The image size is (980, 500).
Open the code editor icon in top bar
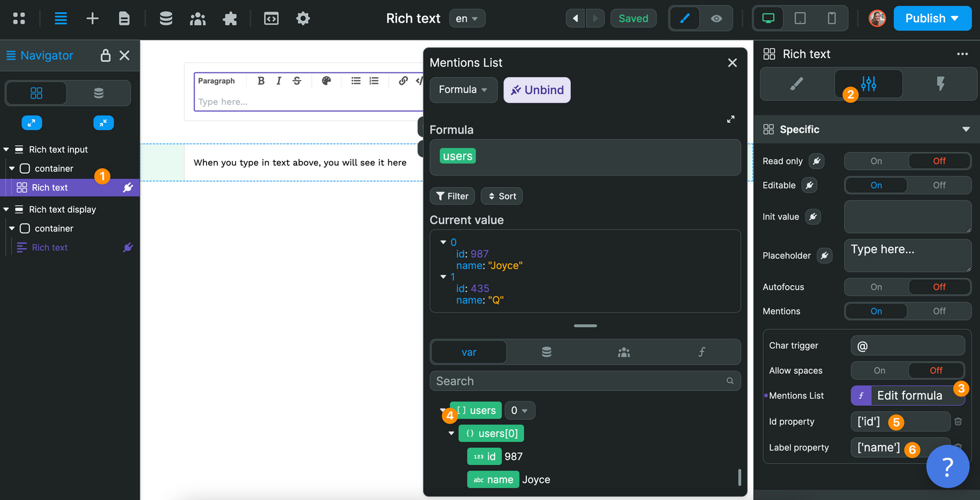pos(271,18)
